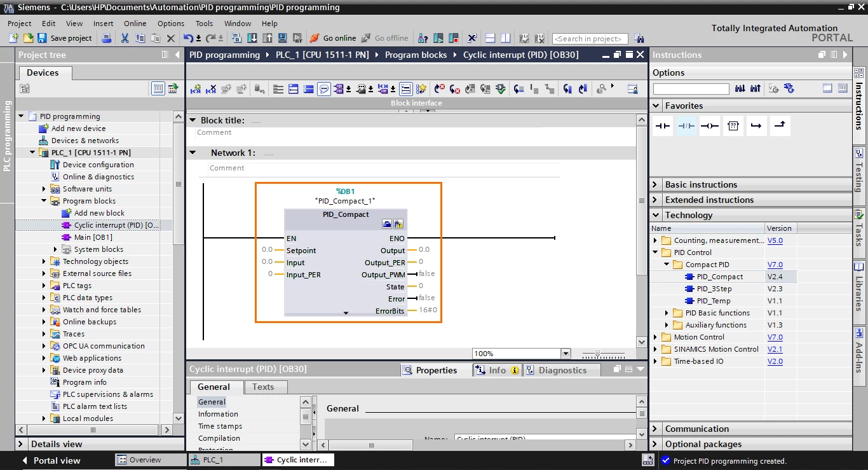The image size is (868, 470).
Task: Open accessible devices icon
Action: (423, 38)
